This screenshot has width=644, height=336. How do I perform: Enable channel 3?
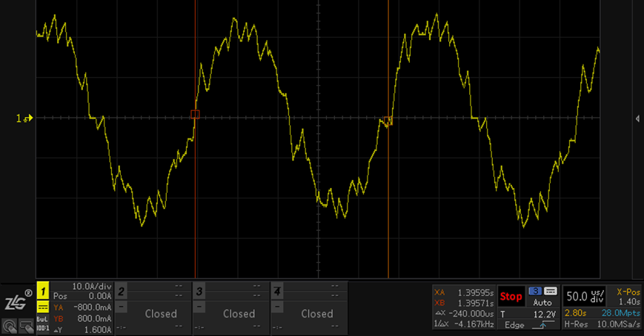pyautogui.click(x=199, y=292)
